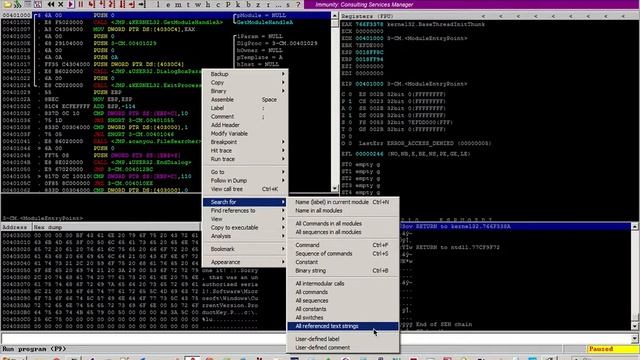Click the Paused status indicator
640x360 pixels.
point(612,349)
